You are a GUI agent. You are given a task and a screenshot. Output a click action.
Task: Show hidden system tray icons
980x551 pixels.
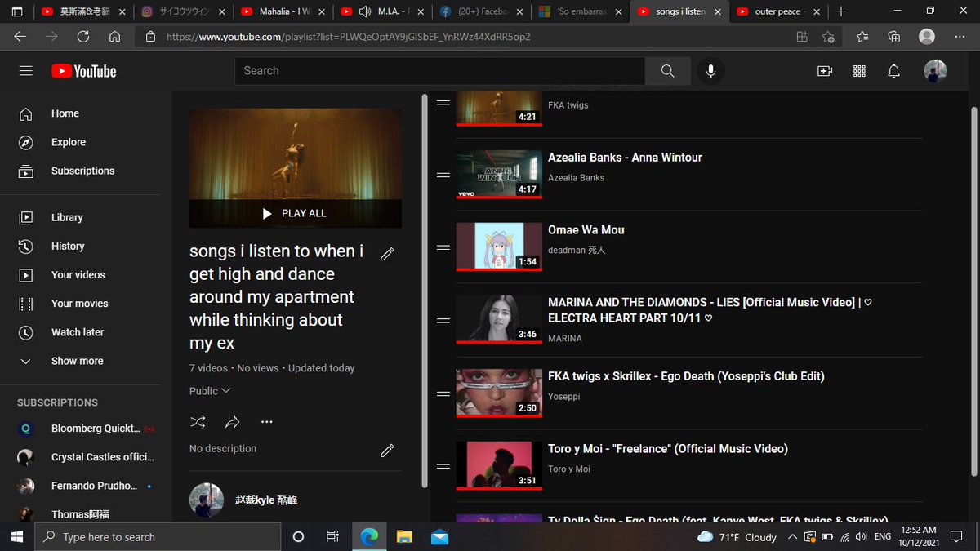point(792,536)
